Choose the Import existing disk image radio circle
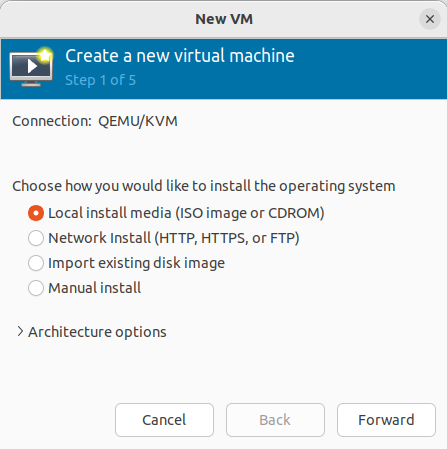 tap(36, 263)
